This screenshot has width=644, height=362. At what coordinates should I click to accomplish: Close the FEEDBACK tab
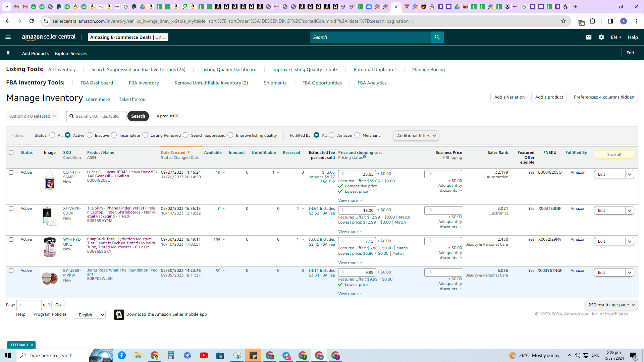[x=32, y=345]
